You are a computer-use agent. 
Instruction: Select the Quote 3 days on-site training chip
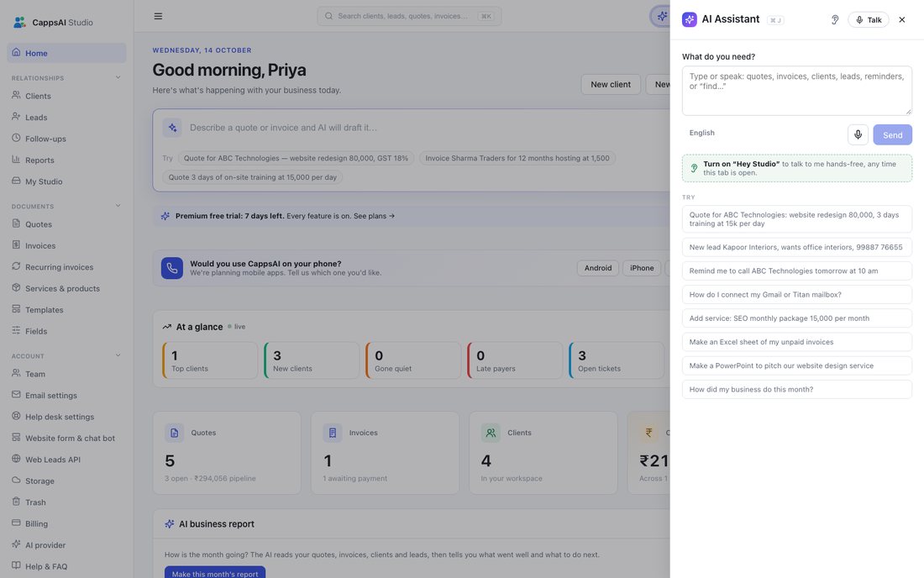[x=252, y=176]
